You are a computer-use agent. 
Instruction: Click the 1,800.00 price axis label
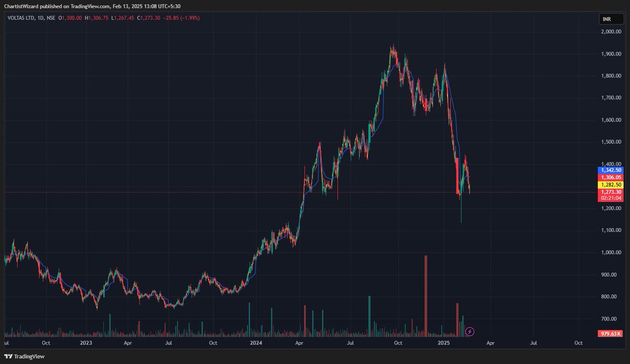click(x=611, y=76)
